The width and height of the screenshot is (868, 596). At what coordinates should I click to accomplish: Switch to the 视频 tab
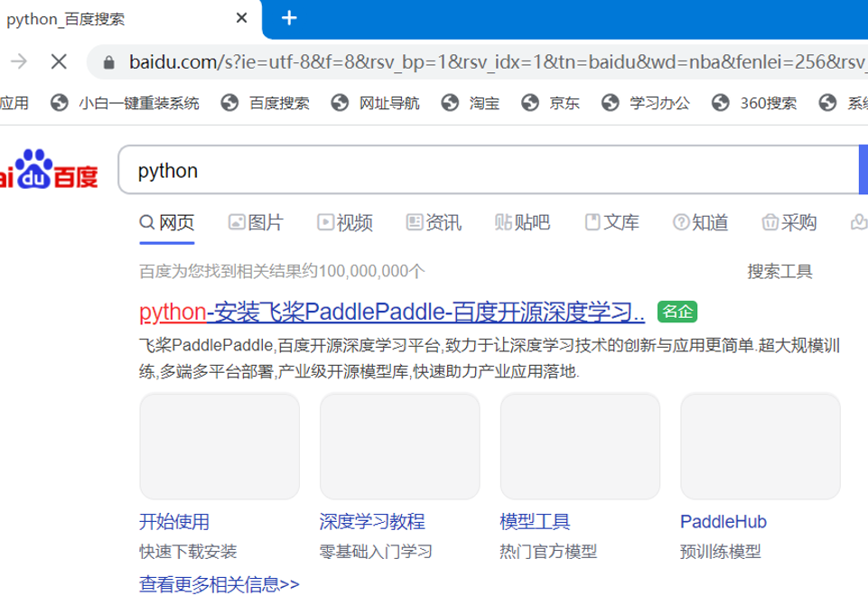pos(345,222)
